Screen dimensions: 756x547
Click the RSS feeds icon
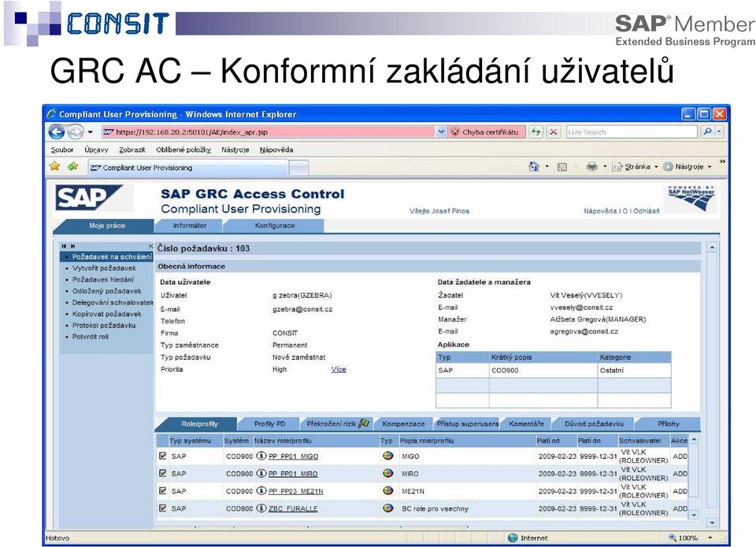tap(561, 167)
